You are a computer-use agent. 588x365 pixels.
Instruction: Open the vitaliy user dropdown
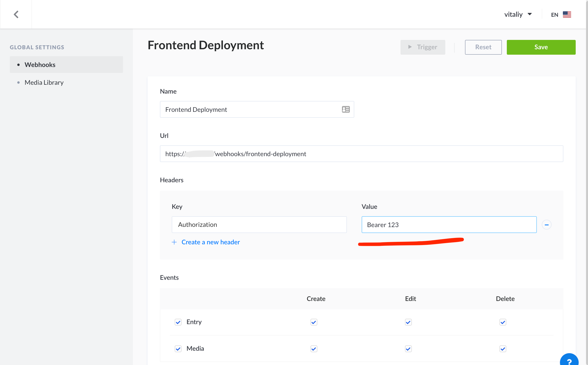pos(518,15)
